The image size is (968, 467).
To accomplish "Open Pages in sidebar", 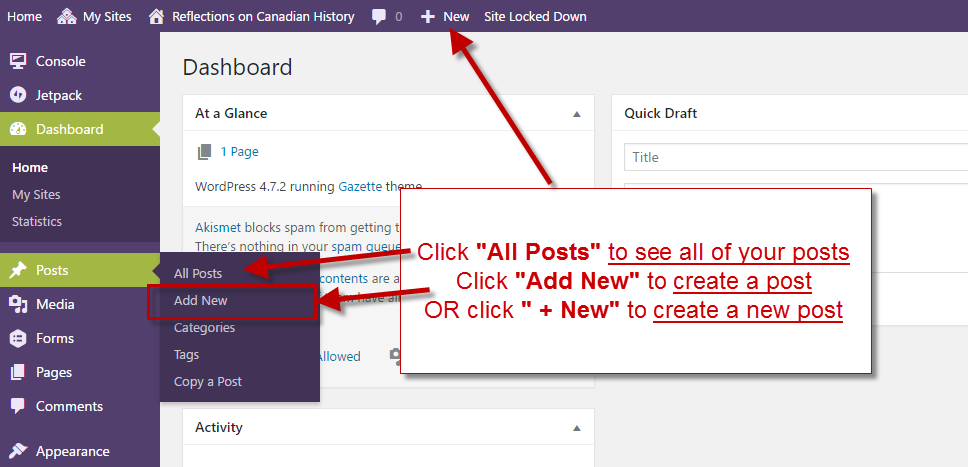I will tap(54, 372).
